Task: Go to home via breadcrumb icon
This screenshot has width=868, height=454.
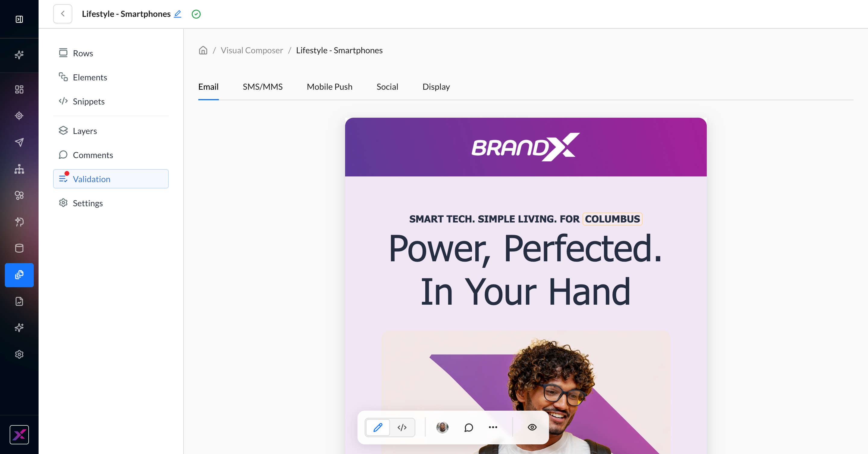Action: pos(203,50)
